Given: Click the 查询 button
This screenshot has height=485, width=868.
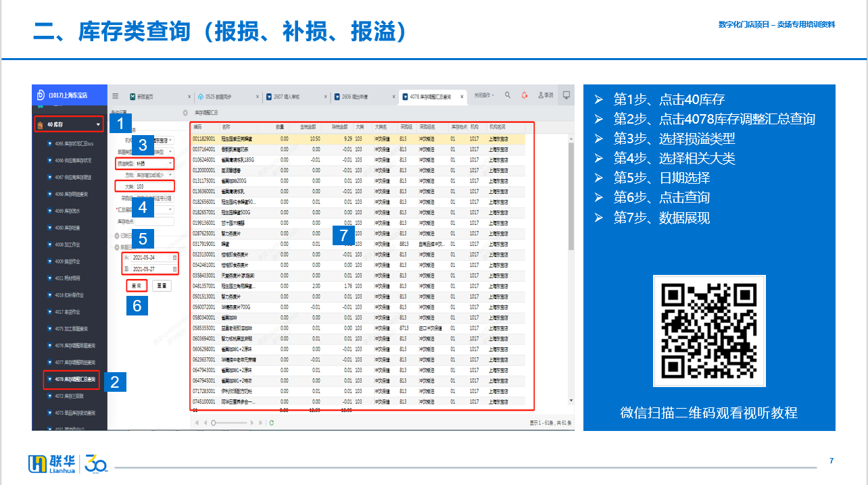Looking at the screenshot, I should (x=137, y=286).
